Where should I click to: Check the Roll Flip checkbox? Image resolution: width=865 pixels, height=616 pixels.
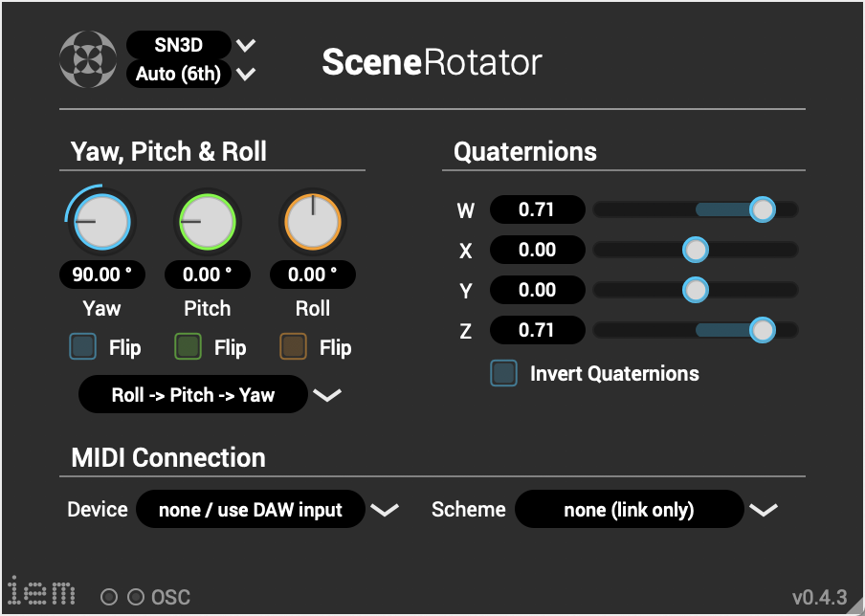pos(294,347)
